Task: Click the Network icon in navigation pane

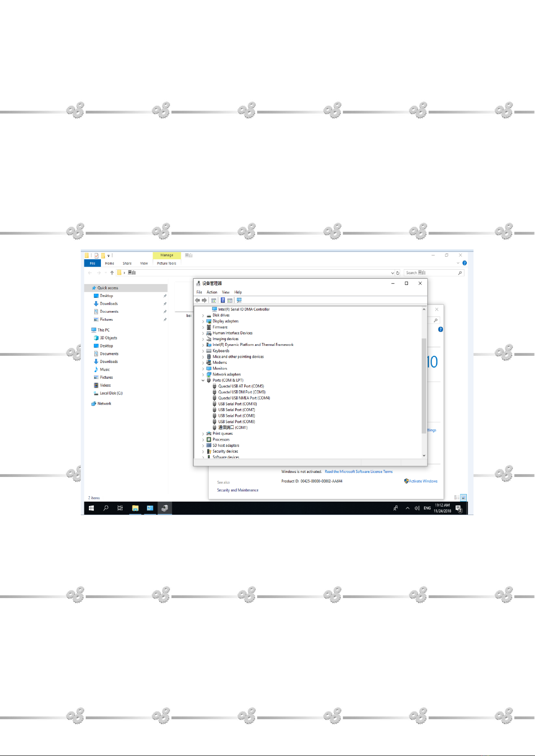Action: [94, 403]
